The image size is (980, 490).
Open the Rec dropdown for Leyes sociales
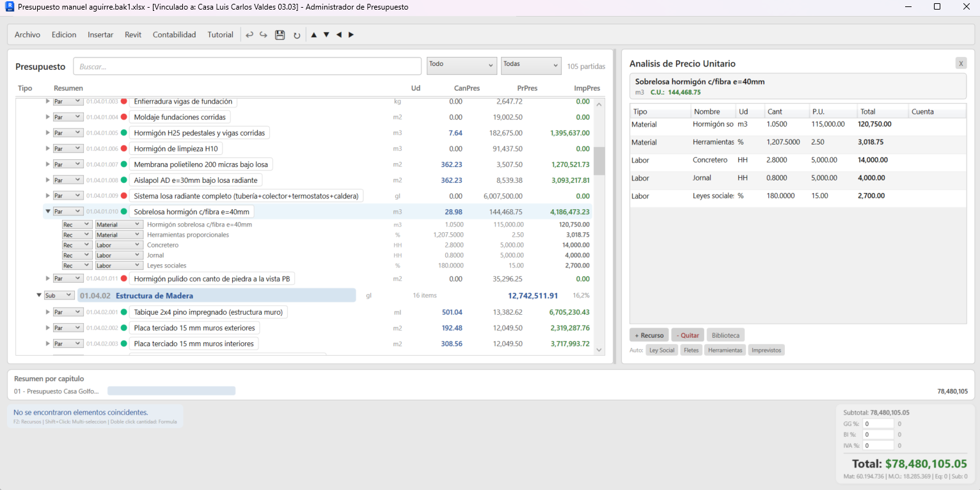pos(77,265)
